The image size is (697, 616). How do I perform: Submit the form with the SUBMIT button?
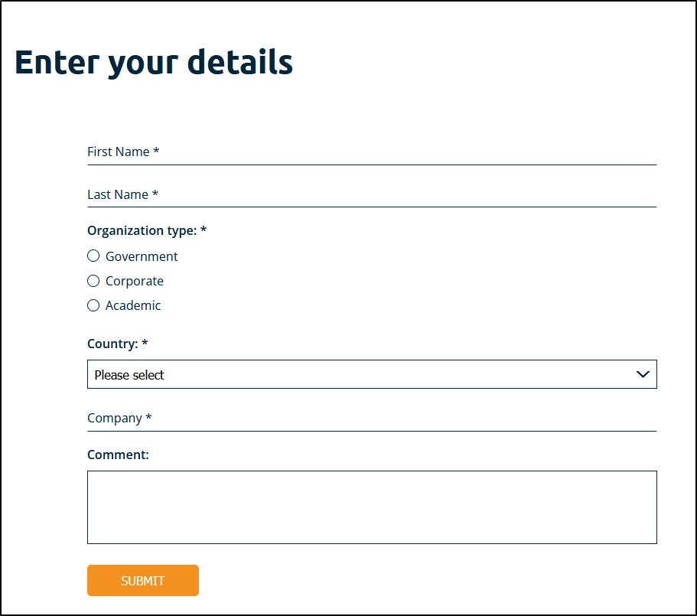coord(142,581)
